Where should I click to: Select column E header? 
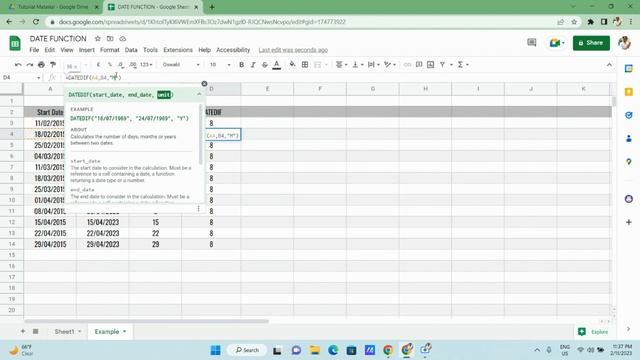[267, 89]
